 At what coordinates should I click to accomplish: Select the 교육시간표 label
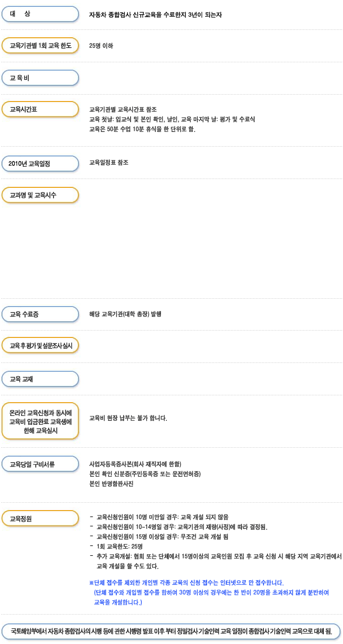40,109
